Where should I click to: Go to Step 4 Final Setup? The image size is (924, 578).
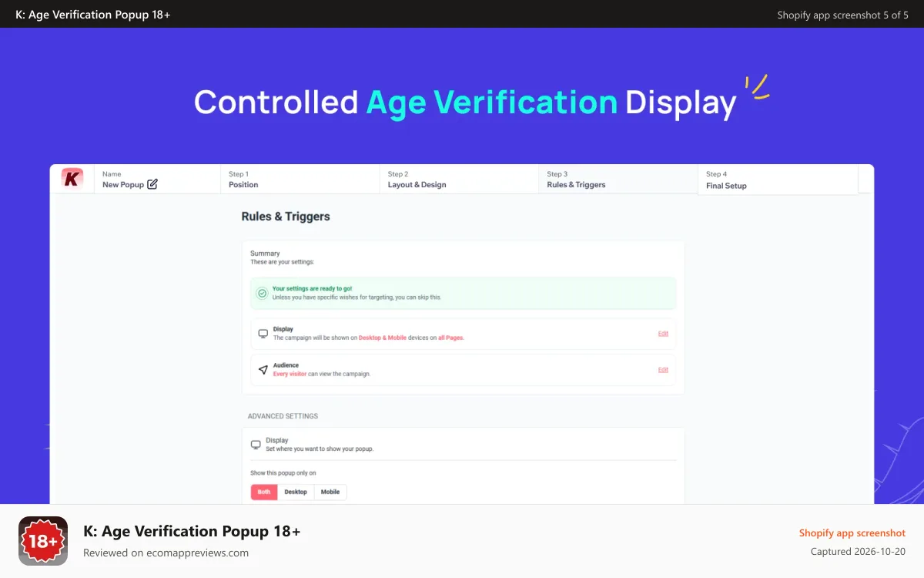click(778, 180)
